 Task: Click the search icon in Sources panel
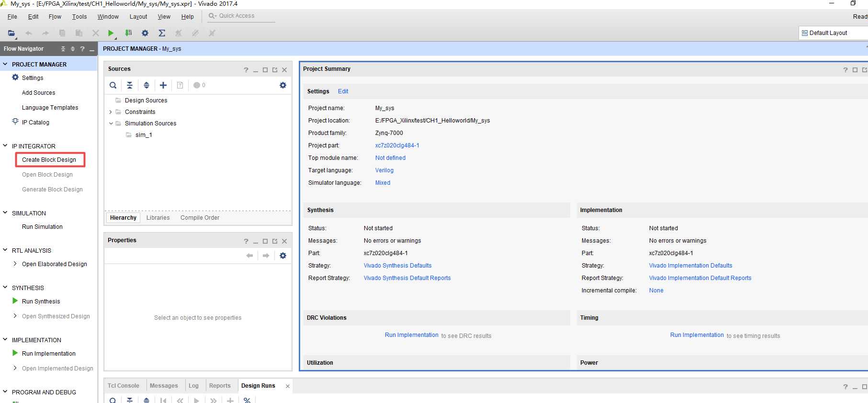113,85
